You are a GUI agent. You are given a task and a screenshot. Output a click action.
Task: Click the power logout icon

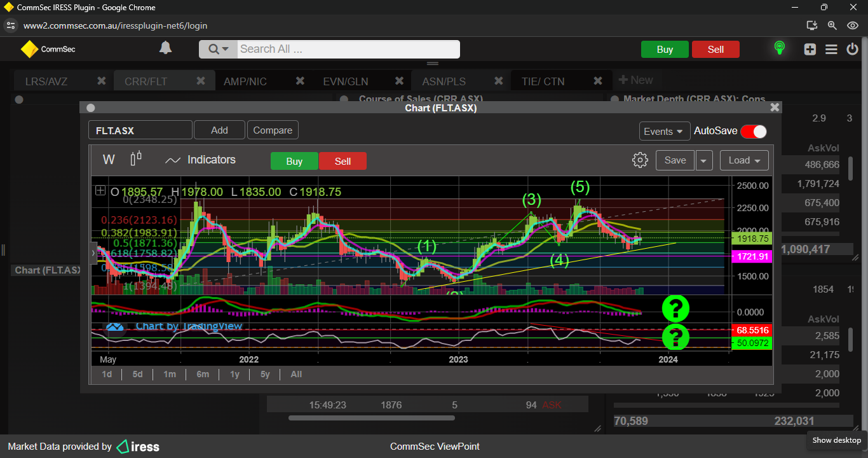coord(853,49)
